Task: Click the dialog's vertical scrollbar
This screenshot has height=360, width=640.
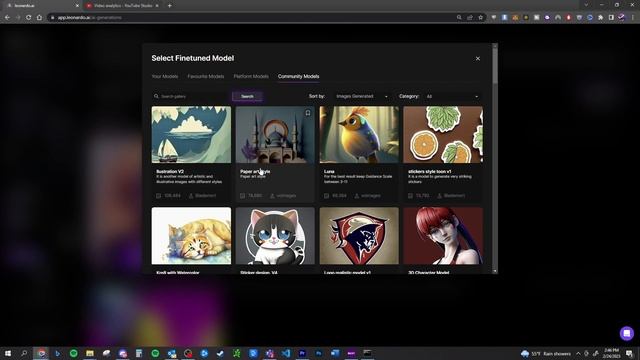Action: 495,65
